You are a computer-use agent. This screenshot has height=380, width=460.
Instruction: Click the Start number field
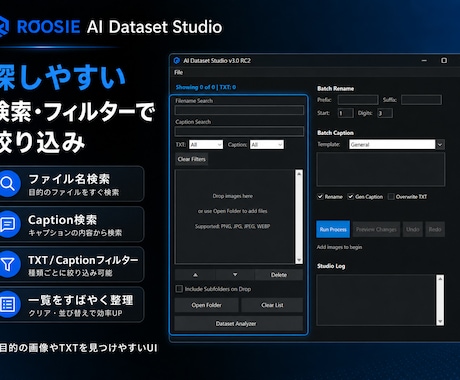pyautogui.click(x=346, y=113)
